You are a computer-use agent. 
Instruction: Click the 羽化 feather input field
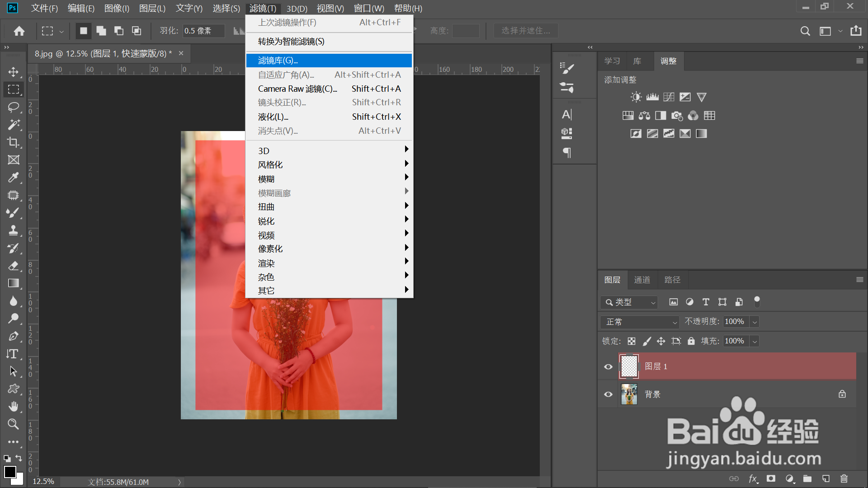pos(203,31)
